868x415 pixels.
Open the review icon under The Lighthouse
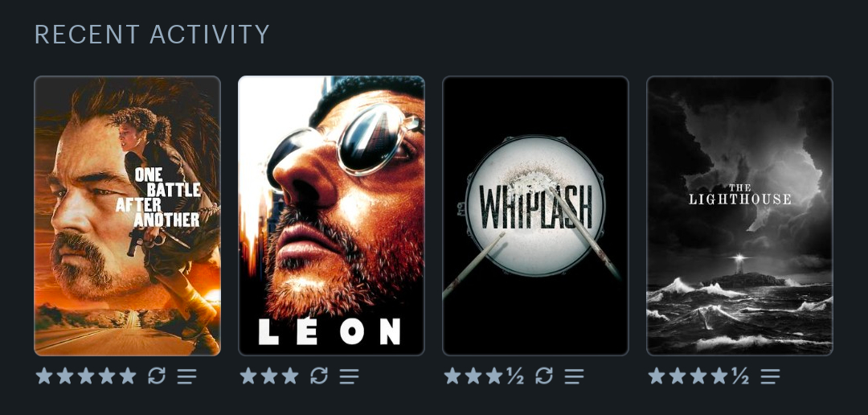(770, 376)
